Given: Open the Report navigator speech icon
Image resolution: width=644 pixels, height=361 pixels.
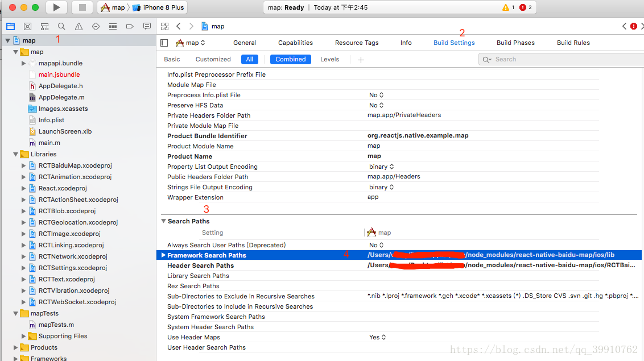Looking at the screenshot, I should tap(147, 26).
